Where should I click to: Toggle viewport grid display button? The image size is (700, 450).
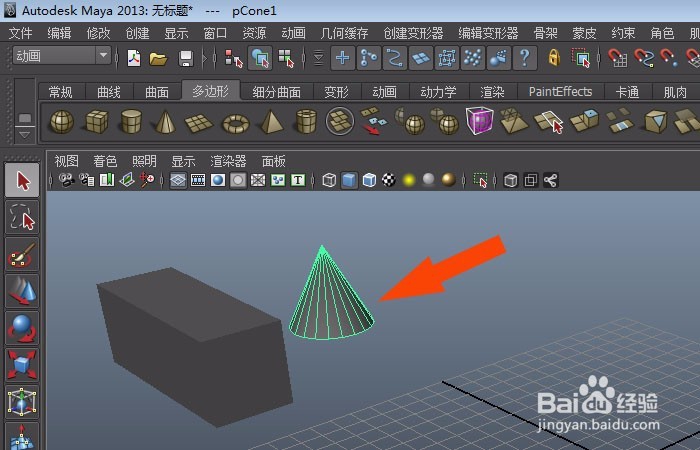pos(178,180)
